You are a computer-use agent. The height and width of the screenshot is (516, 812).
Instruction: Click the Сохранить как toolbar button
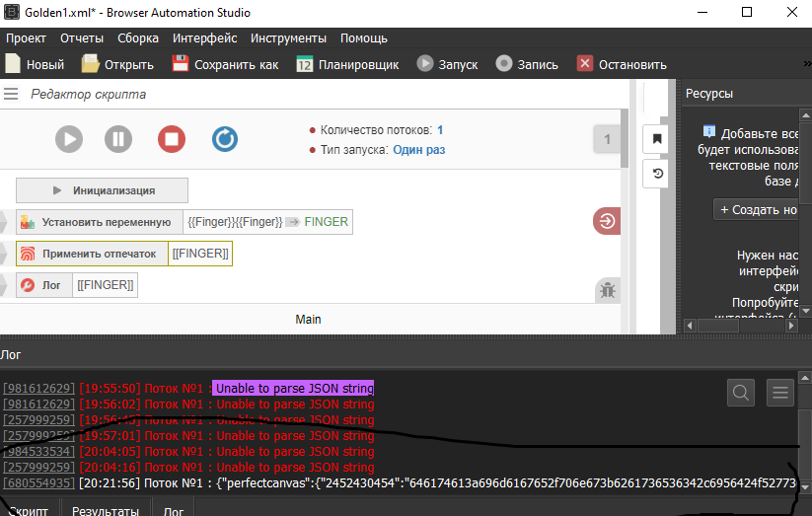click(x=225, y=64)
